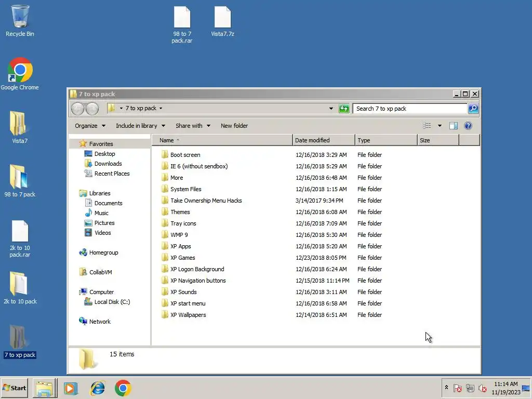Click the Action Center flag tray icon
This screenshot has width=532, height=399.
457,388
